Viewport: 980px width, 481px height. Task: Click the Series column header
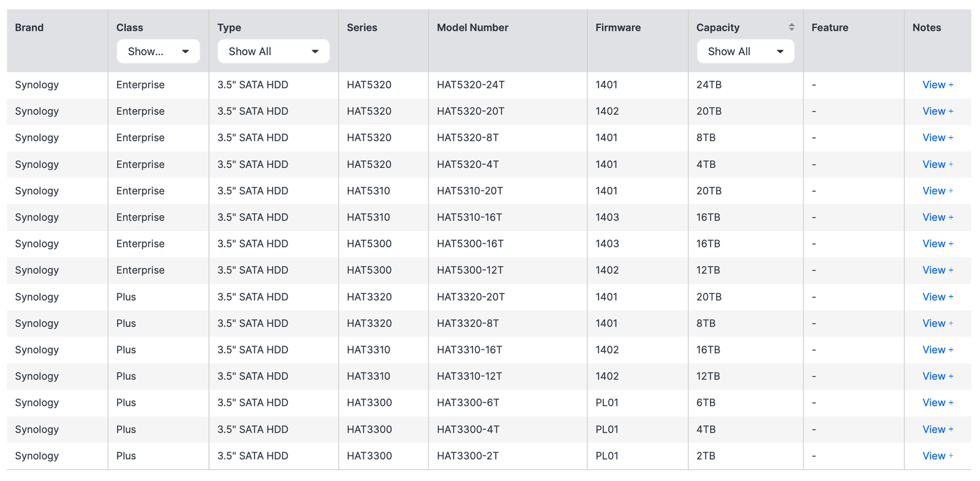coord(362,28)
